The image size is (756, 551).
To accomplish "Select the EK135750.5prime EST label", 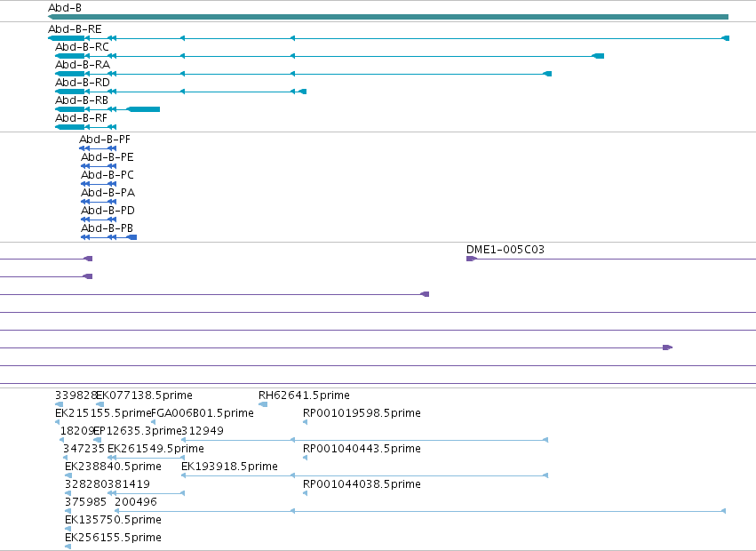I will [113, 520].
